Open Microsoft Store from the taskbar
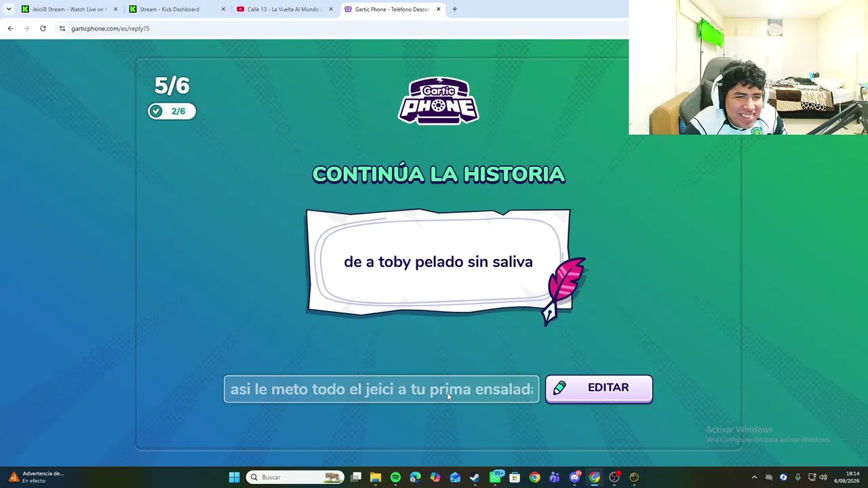 (515, 477)
